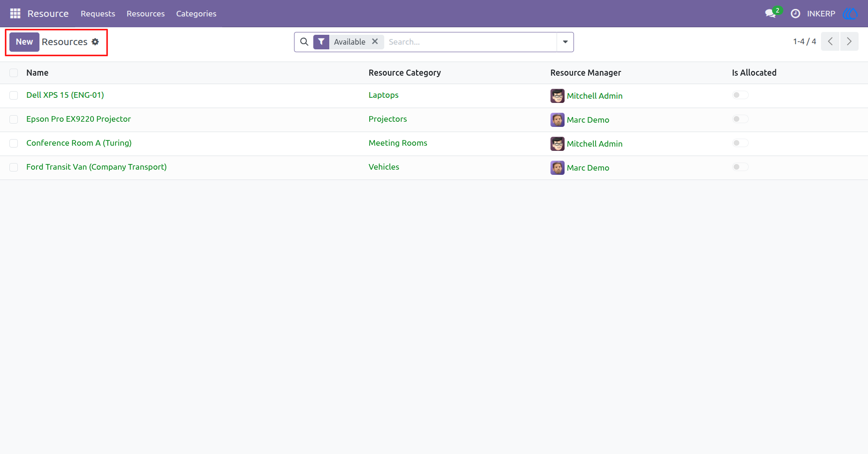Toggle Is Allocated for Conference Room A

(740, 143)
